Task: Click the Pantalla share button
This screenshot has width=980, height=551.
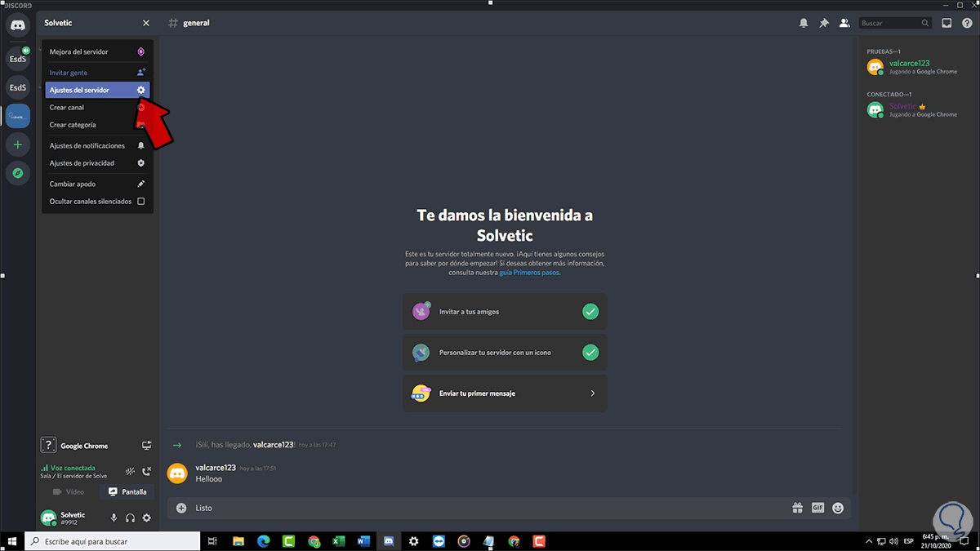Action: tap(127, 492)
